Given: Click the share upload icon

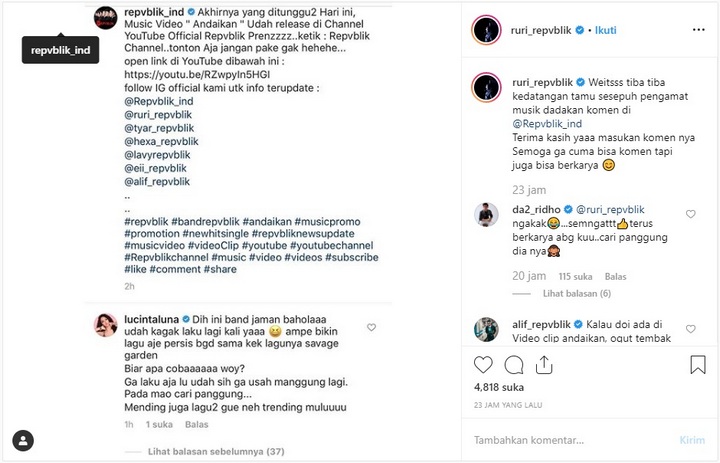Looking at the screenshot, I should coord(546,365).
